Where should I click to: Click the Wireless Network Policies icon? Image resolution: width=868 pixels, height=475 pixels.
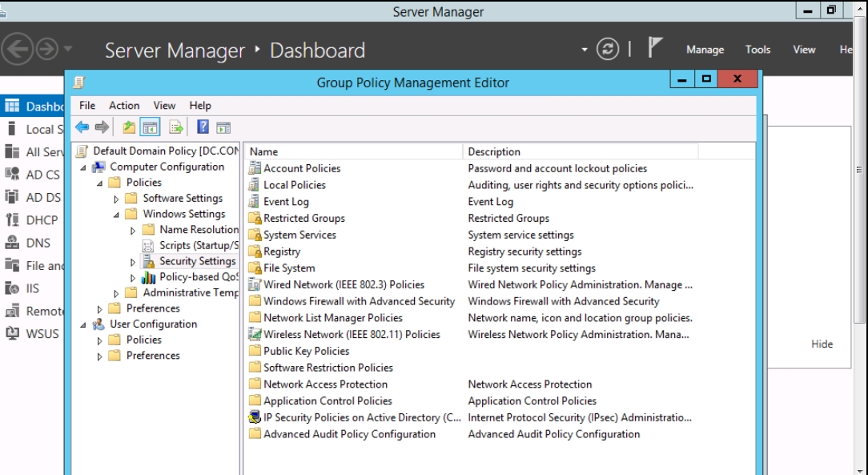(255, 334)
